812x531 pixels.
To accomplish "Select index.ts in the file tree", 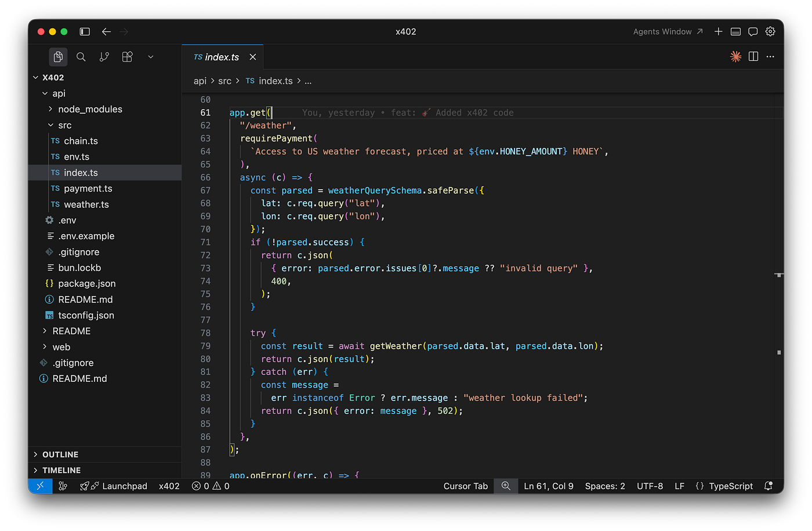I will (104, 172).
